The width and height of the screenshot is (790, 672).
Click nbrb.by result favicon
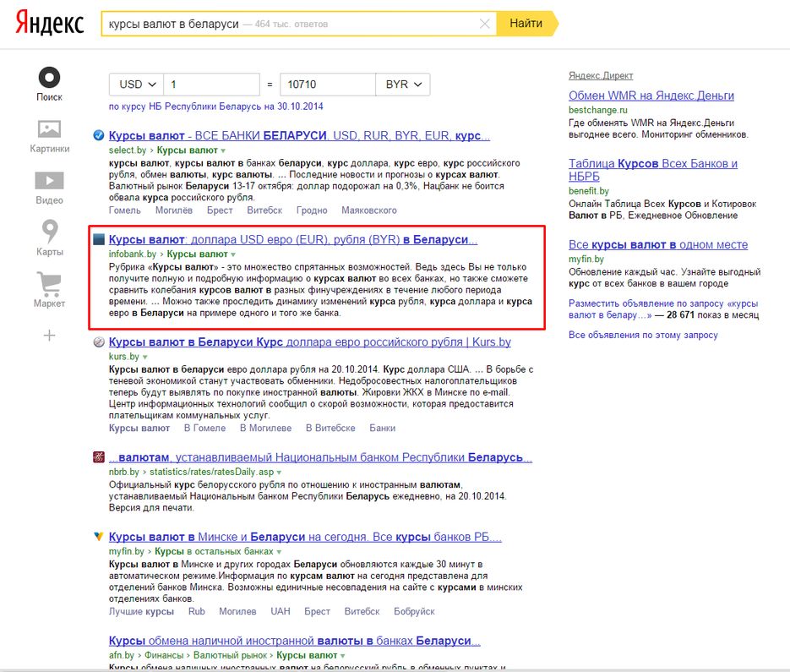coord(99,457)
